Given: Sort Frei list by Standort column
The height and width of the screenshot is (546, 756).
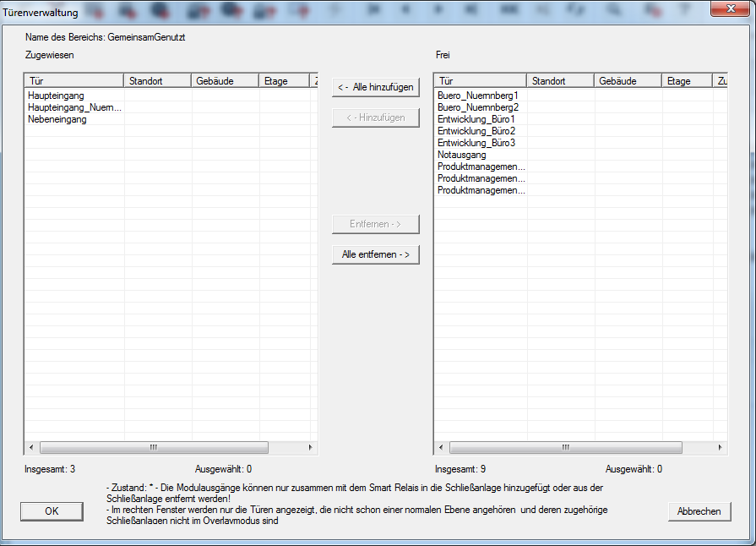Looking at the screenshot, I should [x=560, y=81].
